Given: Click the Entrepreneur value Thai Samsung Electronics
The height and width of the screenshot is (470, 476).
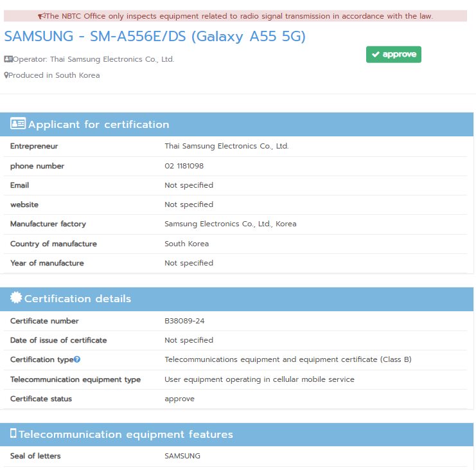Looking at the screenshot, I should tap(227, 147).
